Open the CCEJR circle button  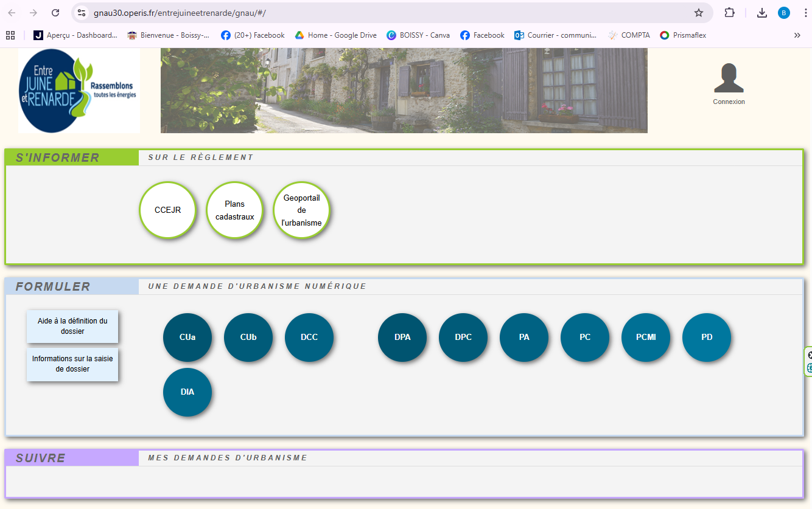point(167,210)
